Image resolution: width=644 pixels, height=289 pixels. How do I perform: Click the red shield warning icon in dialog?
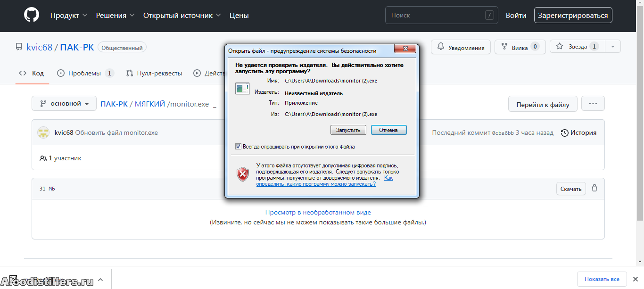(243, 174)
